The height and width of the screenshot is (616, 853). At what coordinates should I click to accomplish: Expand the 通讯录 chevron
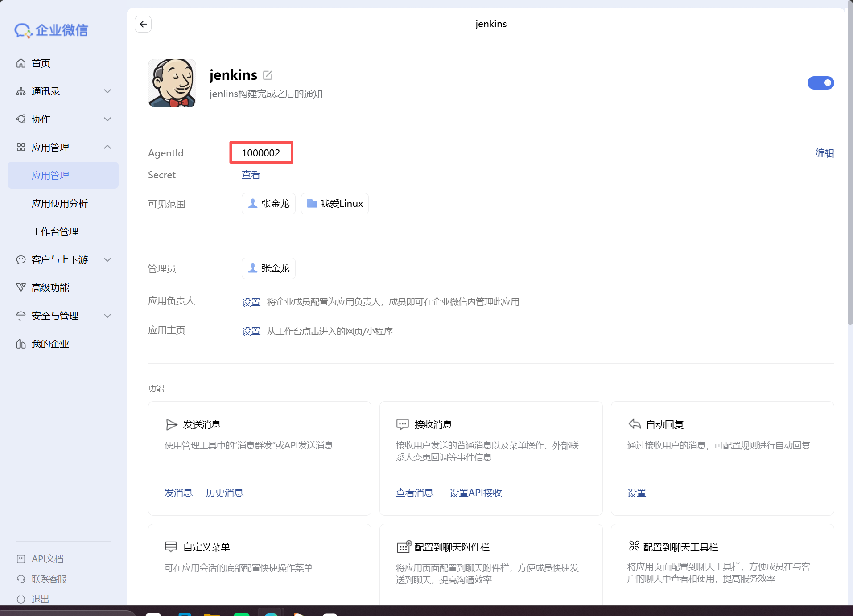(107, 91)
